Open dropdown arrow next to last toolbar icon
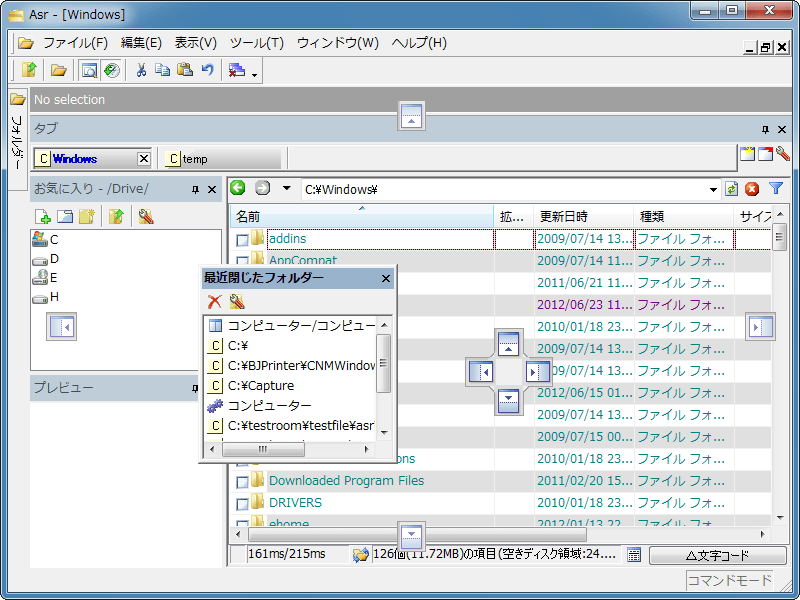 tap(255, 73)
